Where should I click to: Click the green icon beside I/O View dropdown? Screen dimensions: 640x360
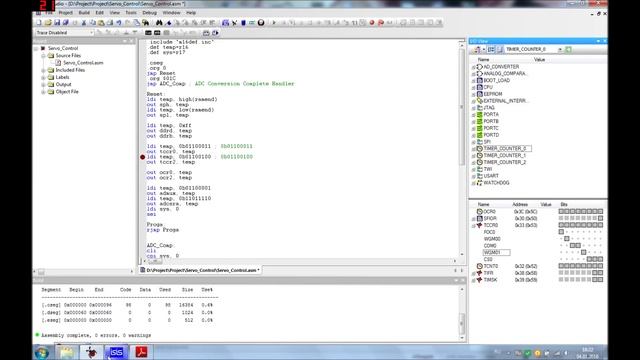[x=568, y=49]
